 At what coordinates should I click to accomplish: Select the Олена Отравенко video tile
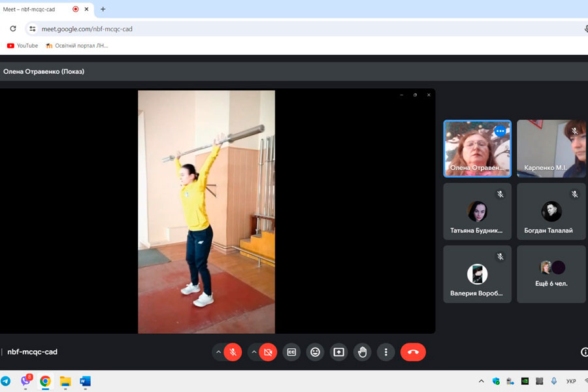(x=477, y=148)
